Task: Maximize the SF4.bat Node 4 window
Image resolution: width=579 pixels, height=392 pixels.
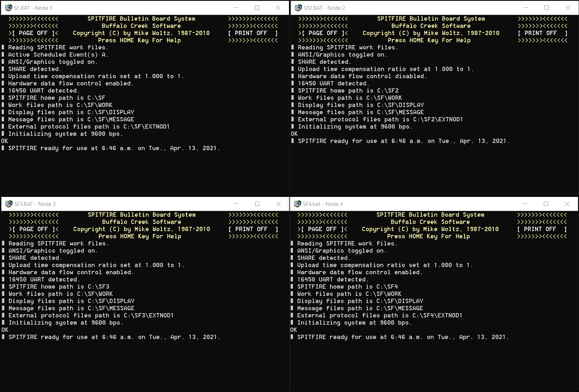Action: click(x=546, y=204)
